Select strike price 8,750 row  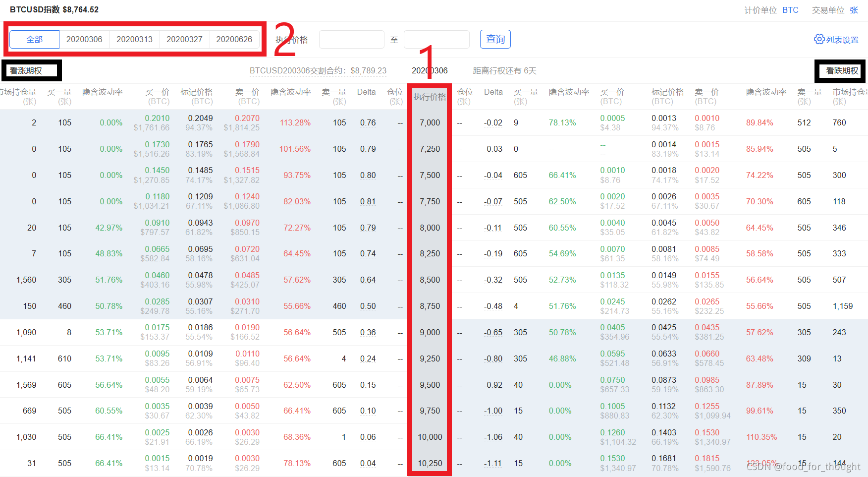point(430,306)
